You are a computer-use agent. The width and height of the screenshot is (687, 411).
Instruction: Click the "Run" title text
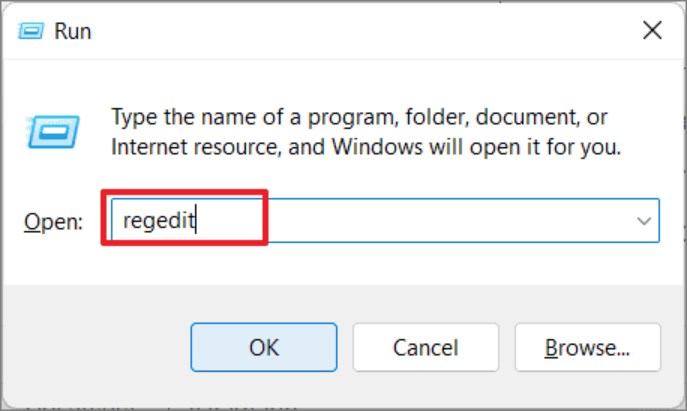point(72,32)
